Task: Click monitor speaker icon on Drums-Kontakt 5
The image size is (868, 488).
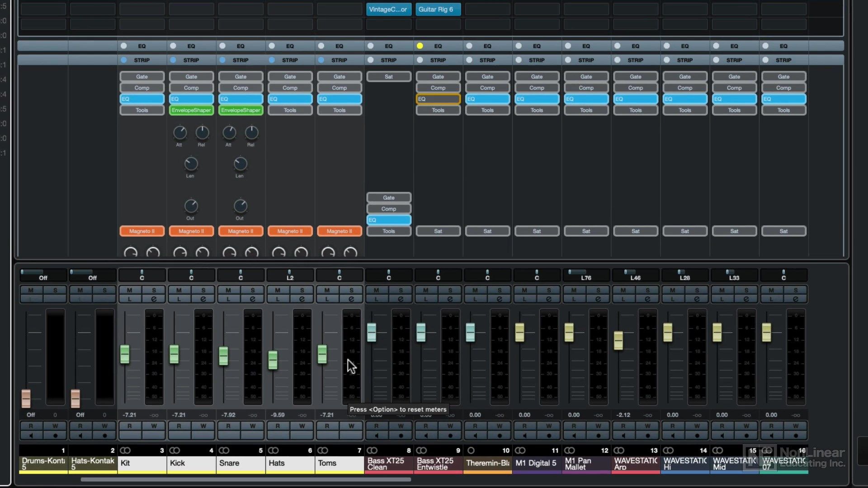Action: coord(31,436)
